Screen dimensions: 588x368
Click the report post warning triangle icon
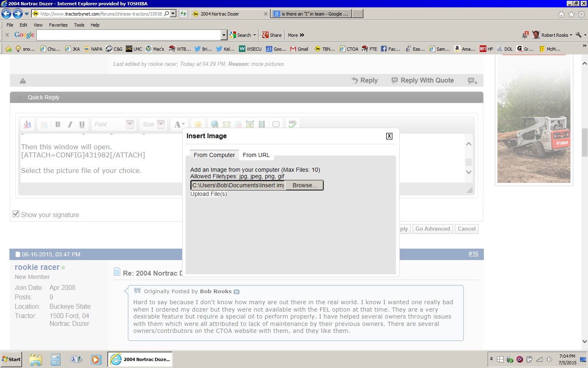click(x=23, y=81)
